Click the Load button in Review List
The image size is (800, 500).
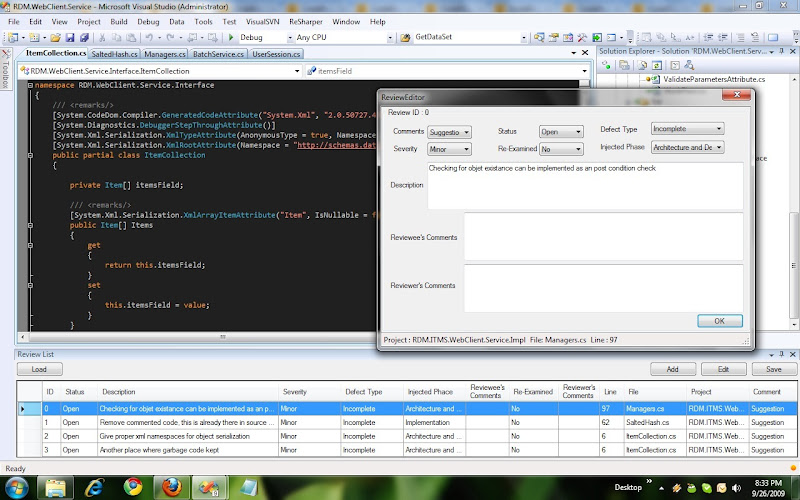pos(40,369)
